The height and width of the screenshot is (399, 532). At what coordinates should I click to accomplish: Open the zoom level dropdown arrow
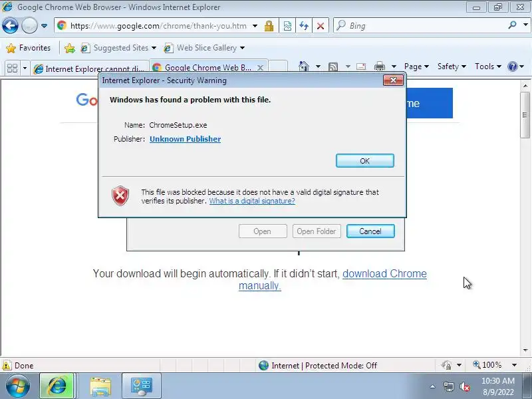point(514,365)
